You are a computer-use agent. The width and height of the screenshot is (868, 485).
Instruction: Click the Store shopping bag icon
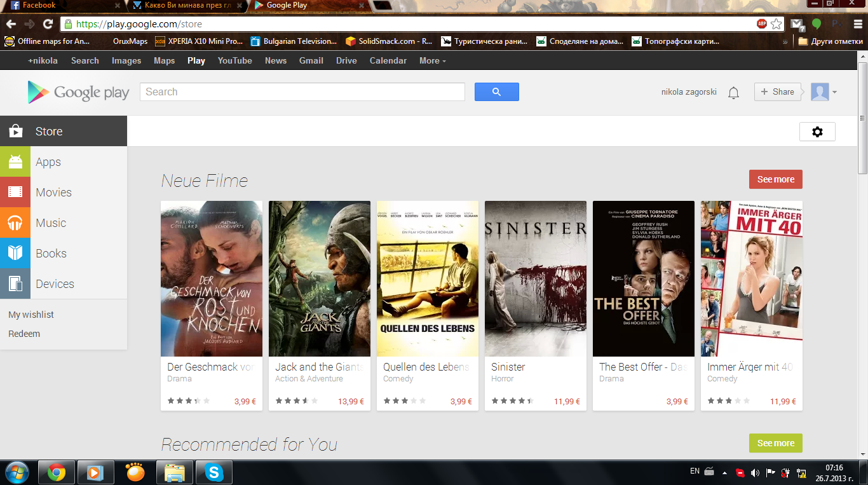pyautogui.click(x=16, y=131)
